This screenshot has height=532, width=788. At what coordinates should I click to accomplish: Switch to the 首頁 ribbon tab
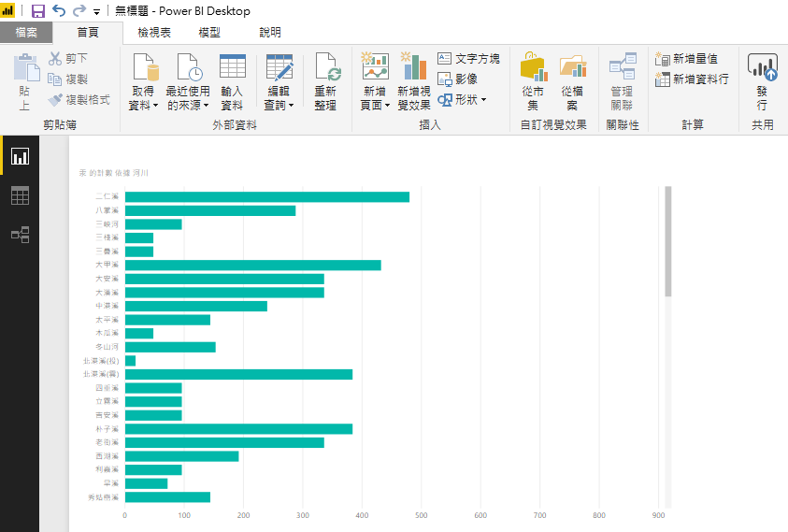(x=88, y=33)
